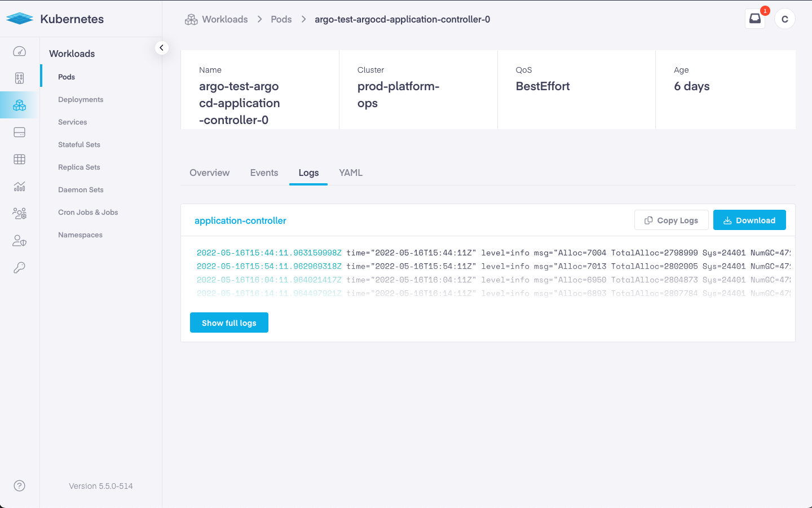Open Stateful Sets in Workloads menu
The width and height of the screenshot is (812, 508).
[79, 144]
